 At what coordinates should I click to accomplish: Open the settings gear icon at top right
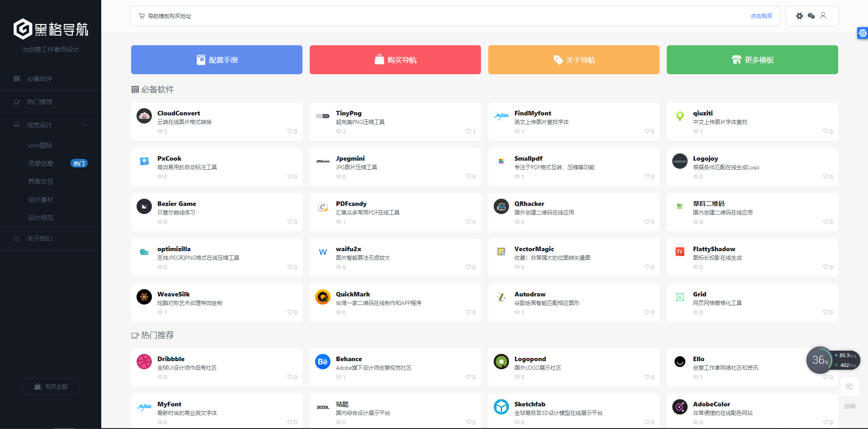799,16
